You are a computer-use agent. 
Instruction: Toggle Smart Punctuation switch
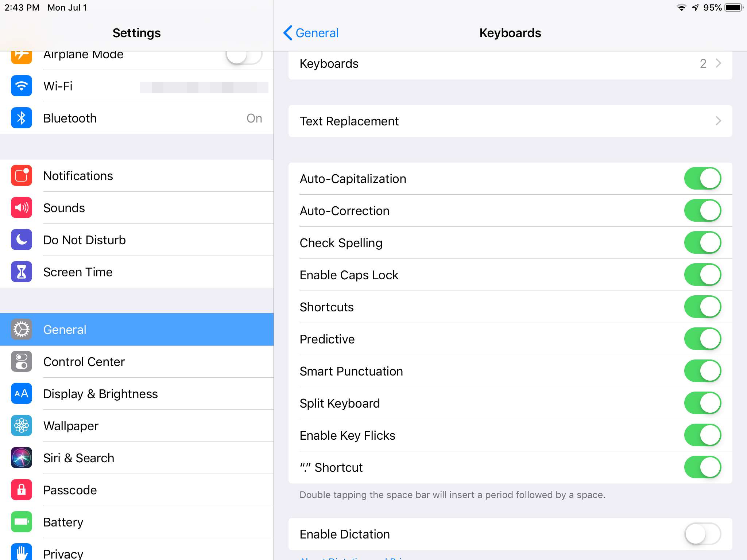[x=703, y=371]
